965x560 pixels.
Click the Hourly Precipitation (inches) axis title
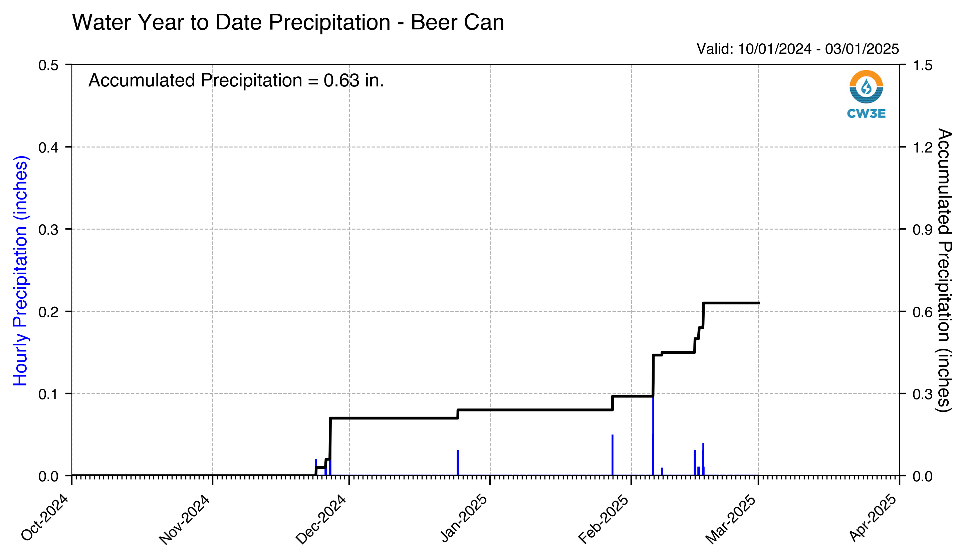[x=21, y=271]
